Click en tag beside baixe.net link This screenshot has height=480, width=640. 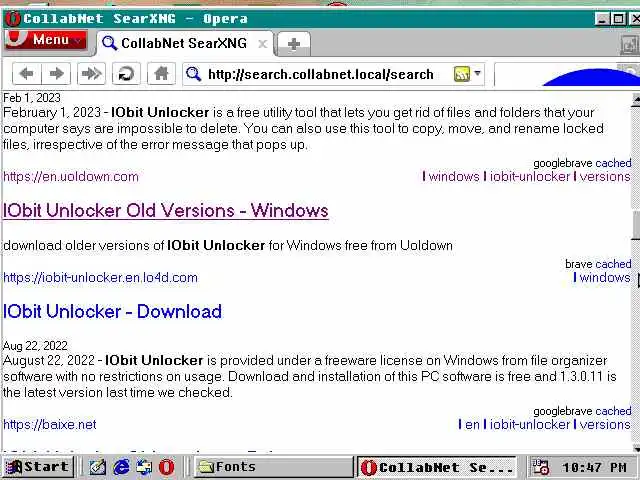pyautogui.click(x=472, y=424)
